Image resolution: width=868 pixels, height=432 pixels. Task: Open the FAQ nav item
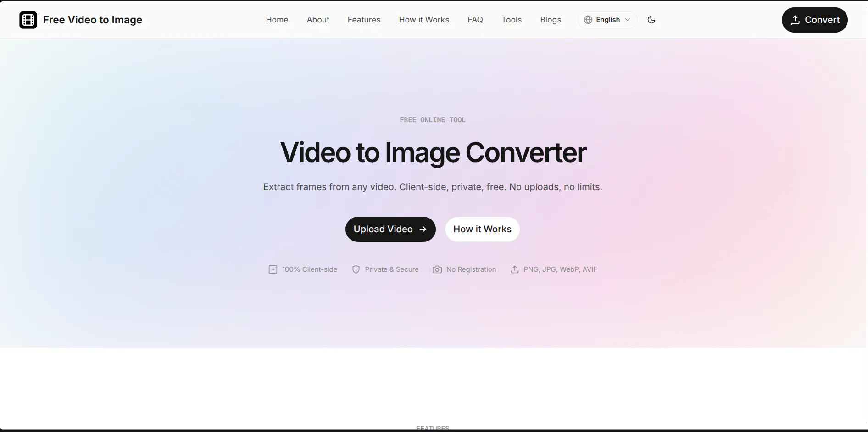click(x=475, y=20)
